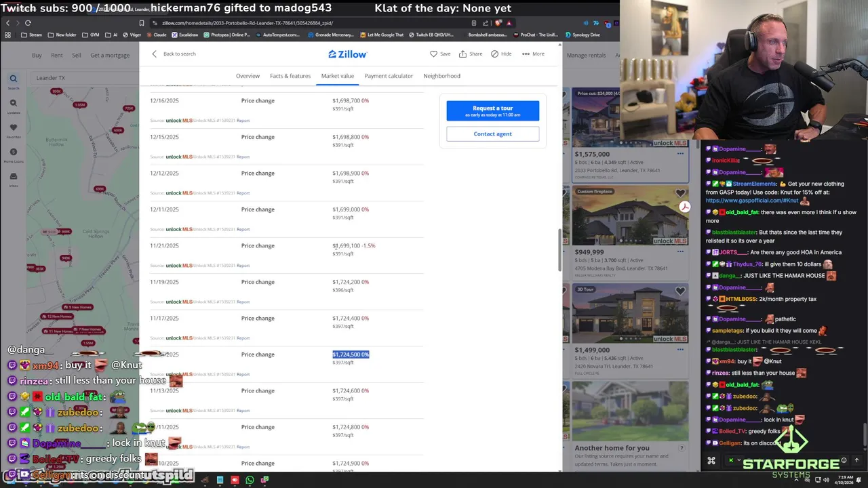Favorite the $1,499,000 listing heart
This screenshot has height=488, width=868.
pyautogui.click(x=680, y=291)
